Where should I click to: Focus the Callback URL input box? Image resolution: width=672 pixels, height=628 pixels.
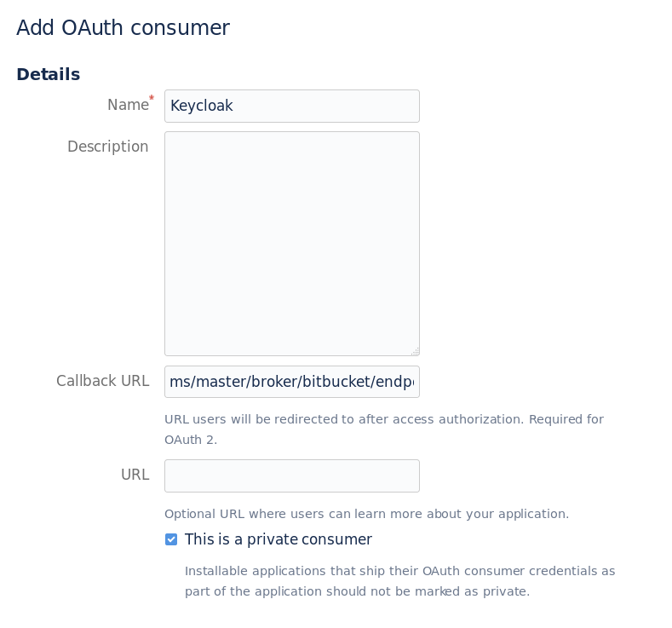291,382
